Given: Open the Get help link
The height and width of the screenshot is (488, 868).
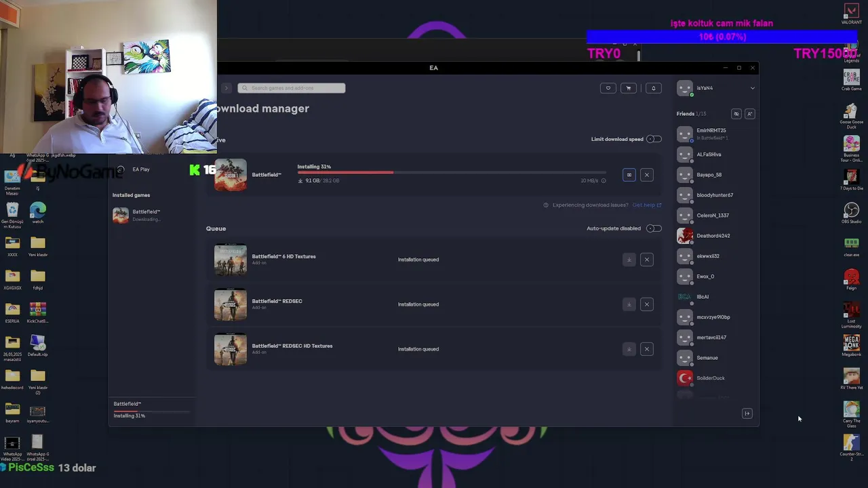Looking at the screenshot, I should [x=646, y=205].
